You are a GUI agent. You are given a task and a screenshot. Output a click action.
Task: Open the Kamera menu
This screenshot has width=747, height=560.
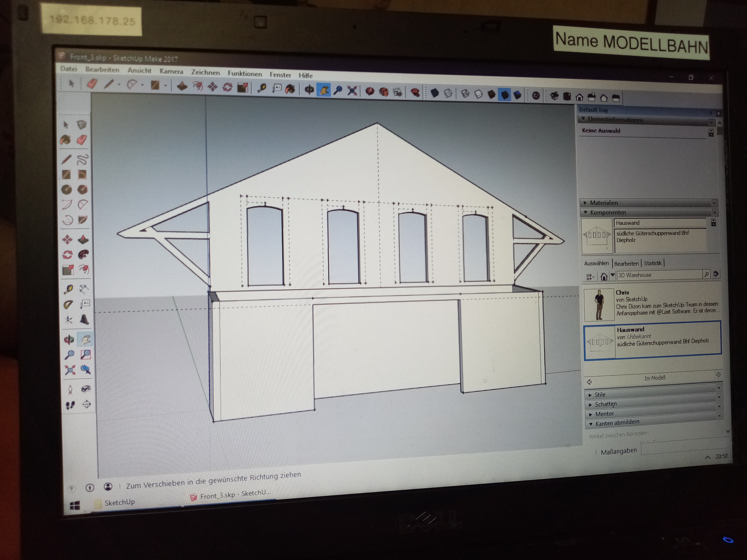[171, 72]
